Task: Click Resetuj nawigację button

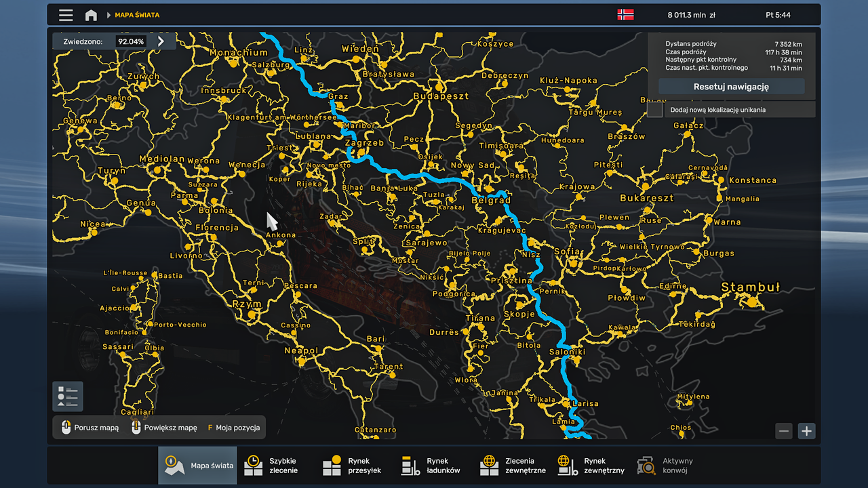Action: [x=731, y=87]
